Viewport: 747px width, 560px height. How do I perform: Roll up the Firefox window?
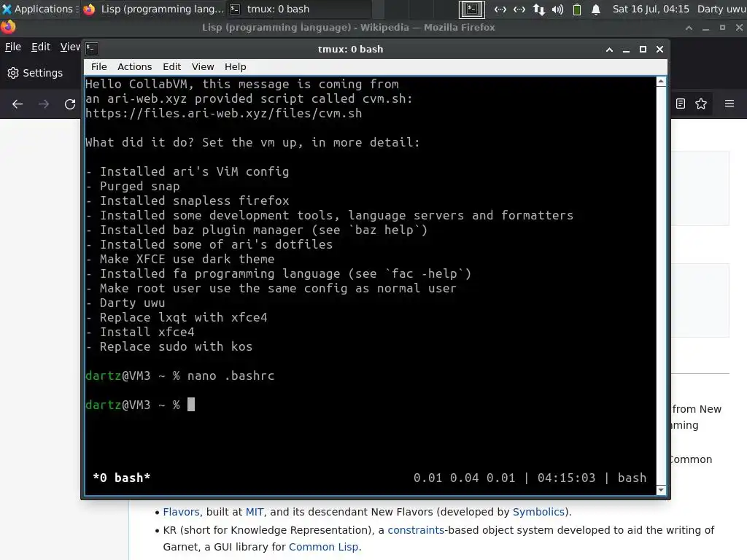tap(689, 28)
